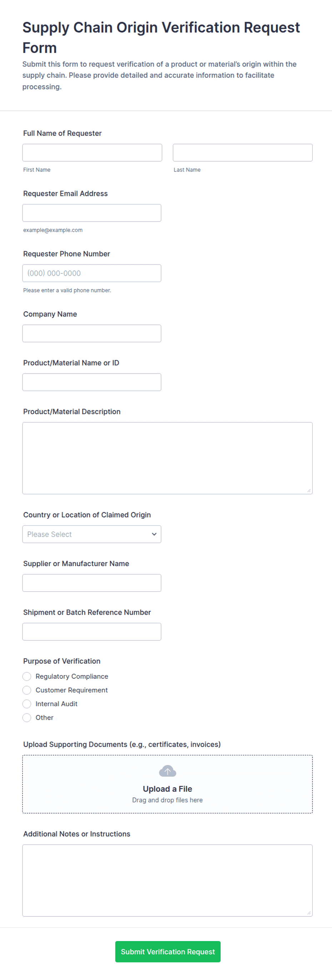Open the Country of Claimed Origin dropdown
The width and height of the screenshot is (332, 980).
tap(91, 534)
